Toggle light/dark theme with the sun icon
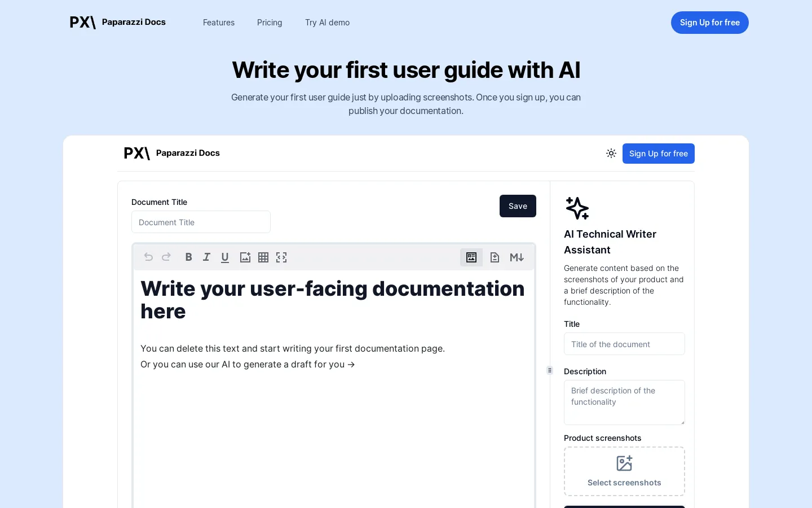Viewport: 812px width, 508px height. click(x=611, y=154)
